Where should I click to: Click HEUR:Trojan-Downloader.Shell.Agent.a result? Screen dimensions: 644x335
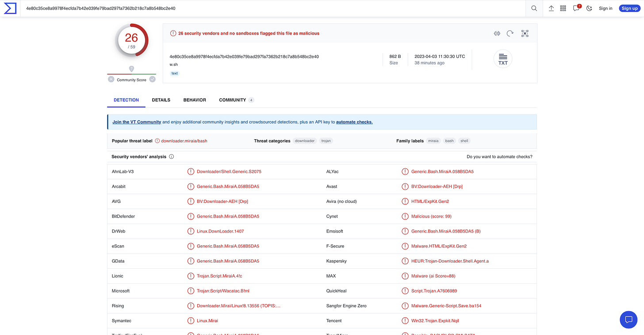point(450,261)
